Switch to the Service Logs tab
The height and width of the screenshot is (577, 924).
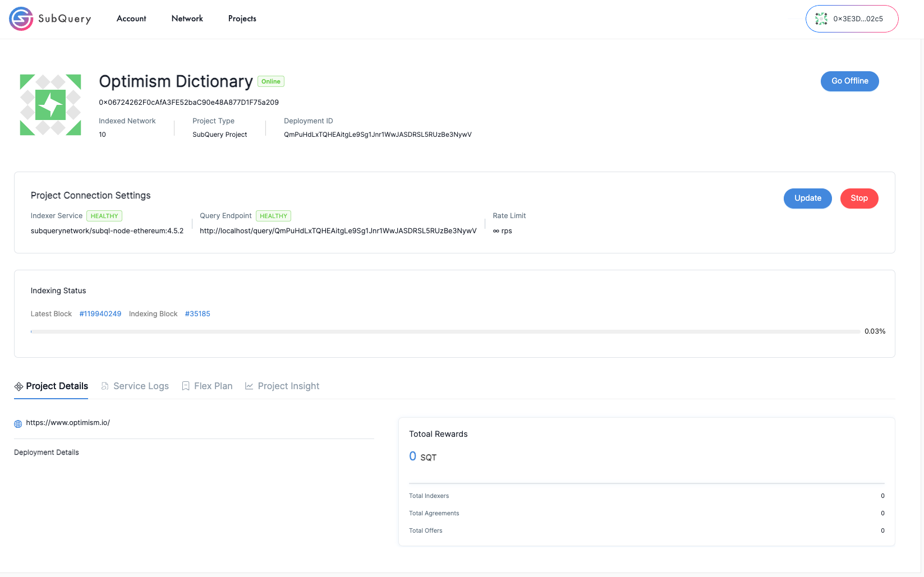(x=135, y=386)
